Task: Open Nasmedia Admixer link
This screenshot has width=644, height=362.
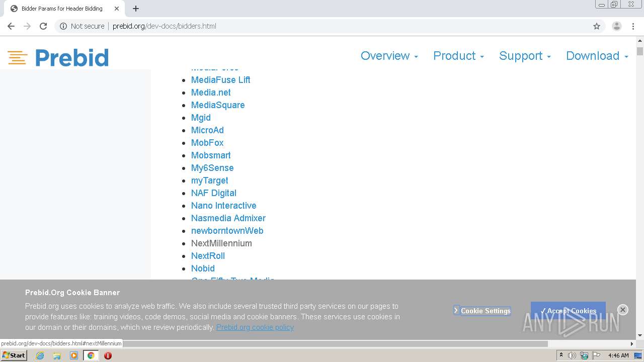Action: pyautogui.click(x=228, y=218)
